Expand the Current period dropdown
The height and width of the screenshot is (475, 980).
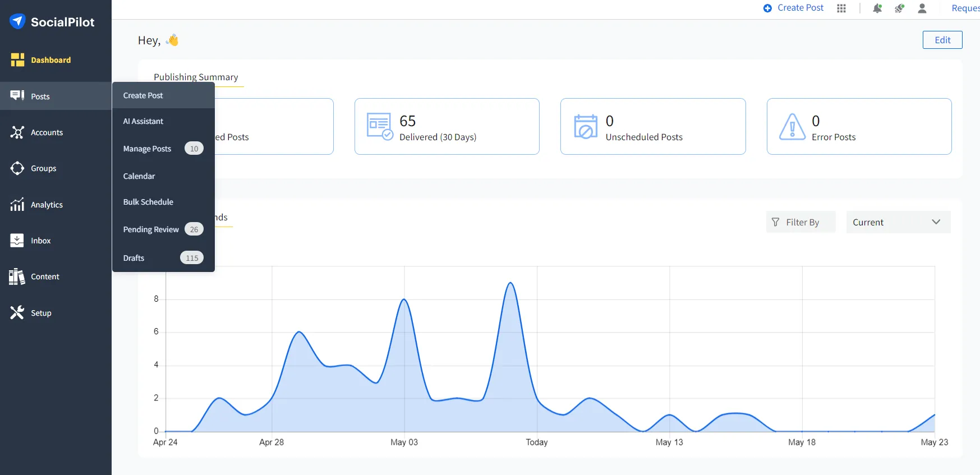898,222
